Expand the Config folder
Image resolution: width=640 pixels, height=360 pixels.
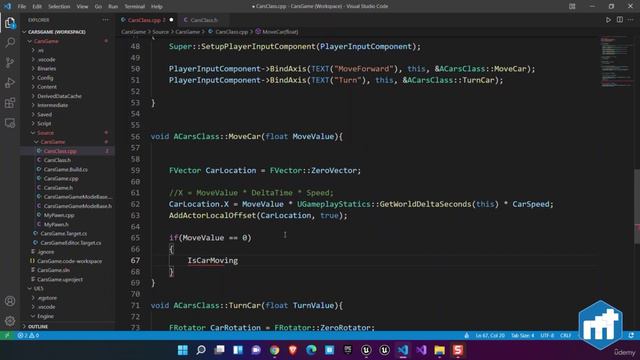[45, 78]
